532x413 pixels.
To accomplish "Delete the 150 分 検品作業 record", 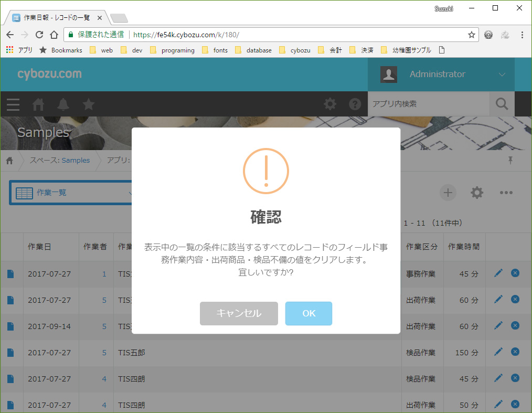I will pos(515,352).
